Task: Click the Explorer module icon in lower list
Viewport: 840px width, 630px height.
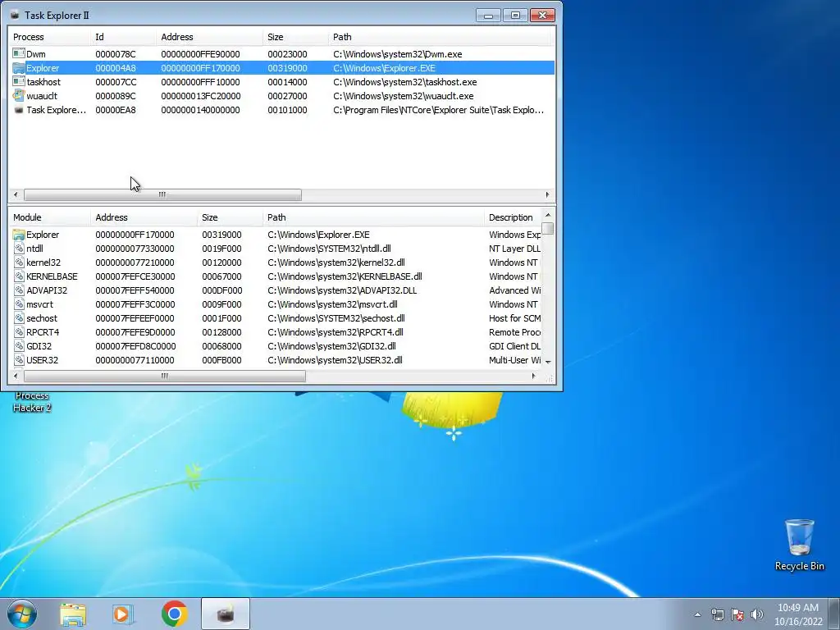Action: [x=19, y=235]
